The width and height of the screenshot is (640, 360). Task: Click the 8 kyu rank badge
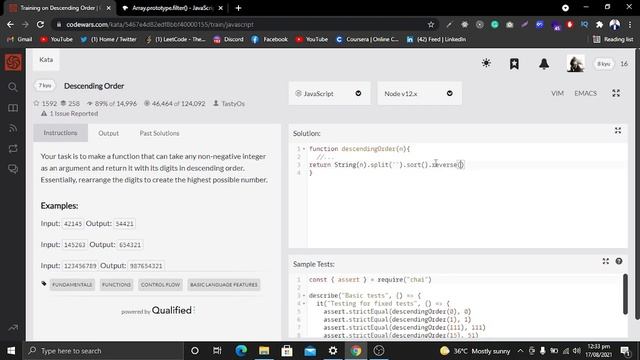pos(603,64)
